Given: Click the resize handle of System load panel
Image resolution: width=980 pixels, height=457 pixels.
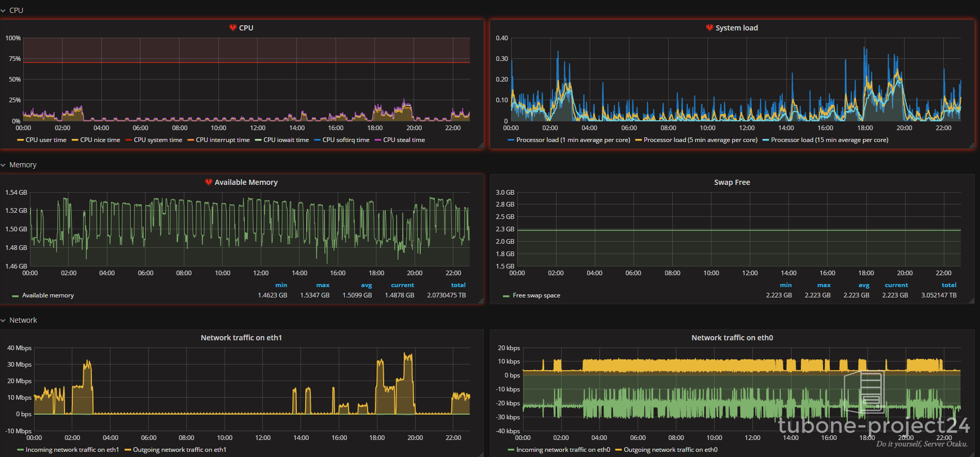Looking at the screenshot, I should click(x=971, y=146).
